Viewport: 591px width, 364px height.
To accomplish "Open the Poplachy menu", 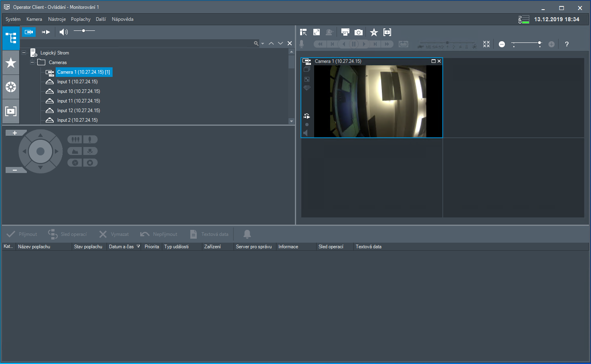I will tap(81, 19).
